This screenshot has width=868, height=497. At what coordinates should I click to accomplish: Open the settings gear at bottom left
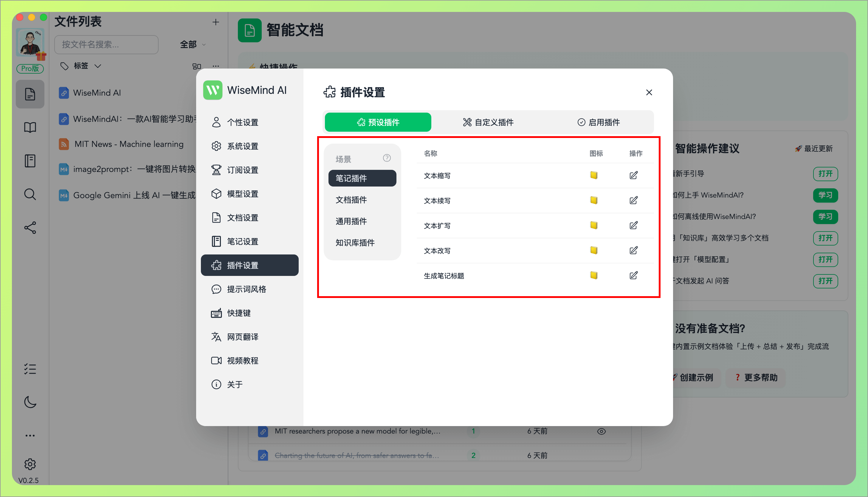click(30, 464)
